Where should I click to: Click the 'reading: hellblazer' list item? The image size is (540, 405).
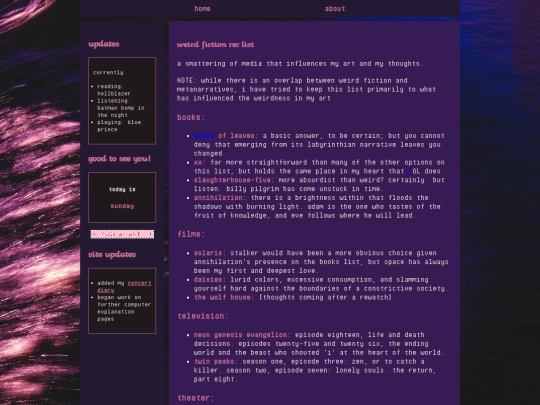click(114, 90)
